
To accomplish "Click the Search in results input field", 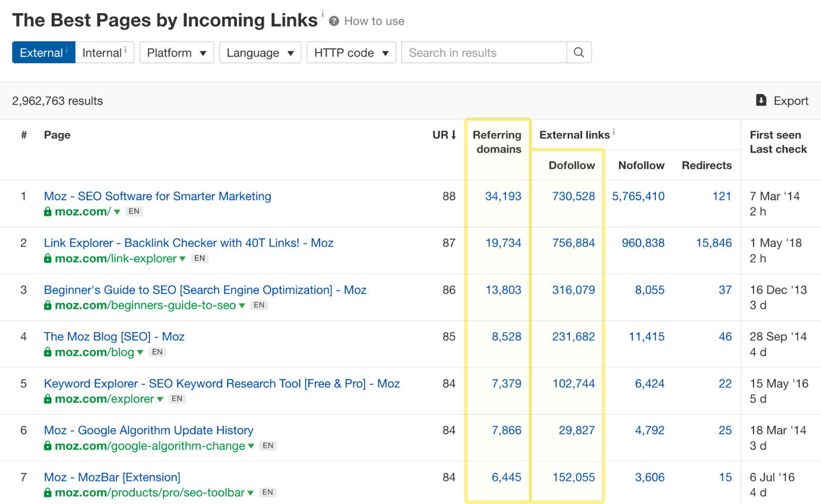I will pos(483,52).
